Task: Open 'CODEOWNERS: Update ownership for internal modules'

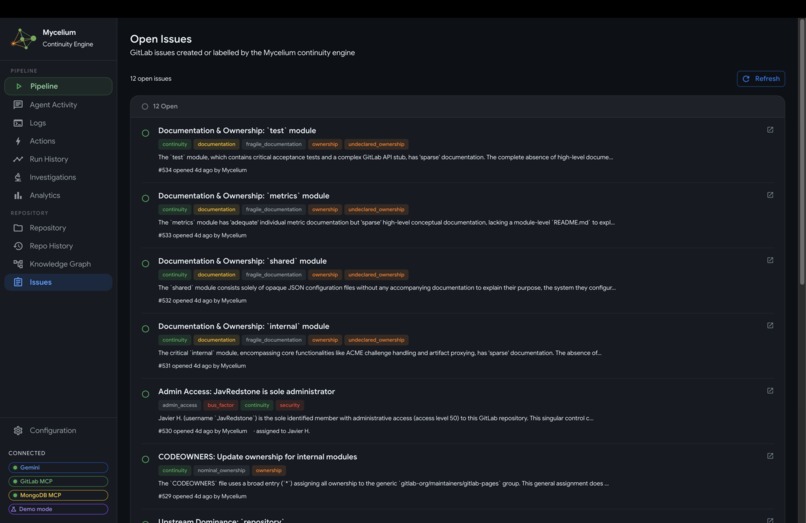Action: tap(258, 457)
